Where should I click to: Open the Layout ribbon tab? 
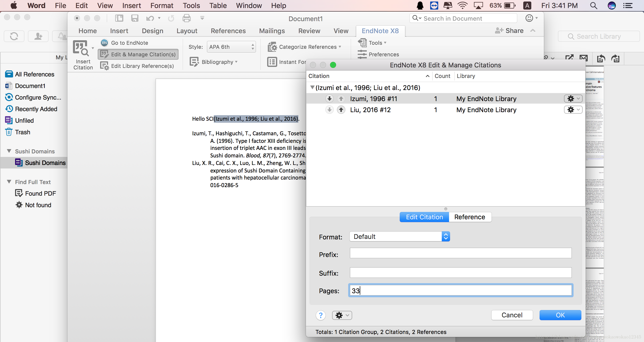(x=187, y=31)
